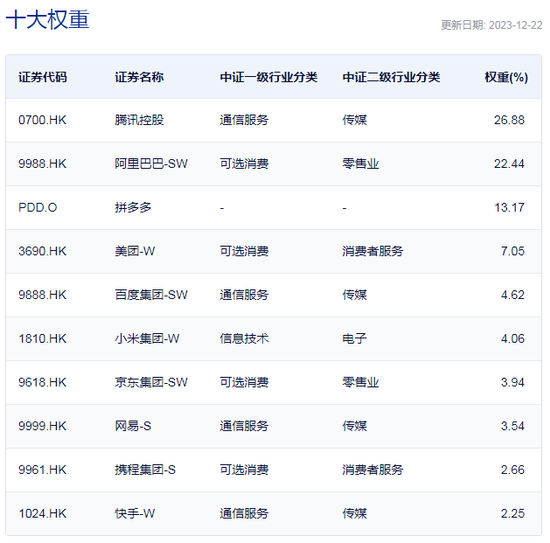This screenshot has width=550, height=543.
Task: Select stock code 9961.HK
Action: pyautogui.click(x=42, y=470)
